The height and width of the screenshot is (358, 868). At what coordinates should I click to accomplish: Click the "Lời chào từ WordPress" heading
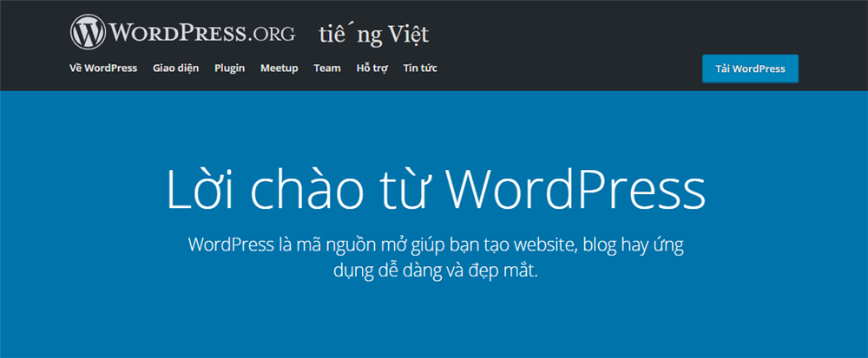click(434, 189)
